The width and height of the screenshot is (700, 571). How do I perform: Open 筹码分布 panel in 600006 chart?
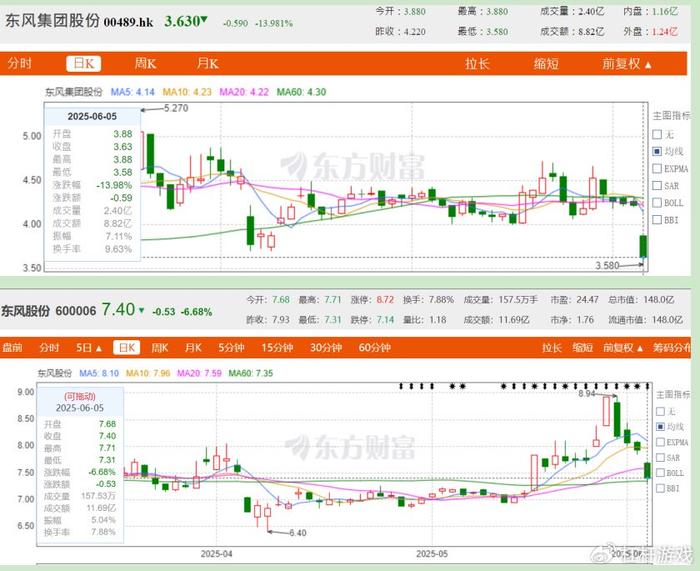click(x=672, y=347)
